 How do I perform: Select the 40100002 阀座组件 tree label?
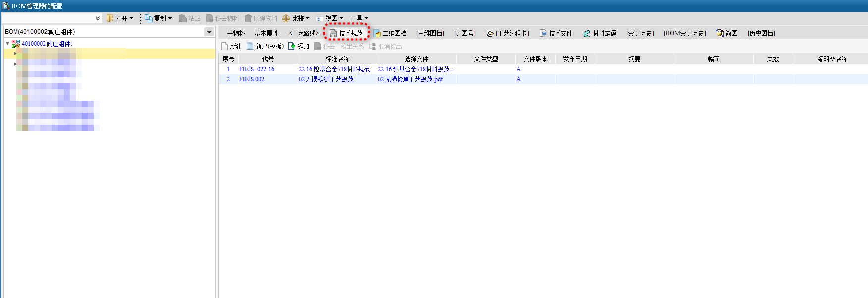coord(47,44)
